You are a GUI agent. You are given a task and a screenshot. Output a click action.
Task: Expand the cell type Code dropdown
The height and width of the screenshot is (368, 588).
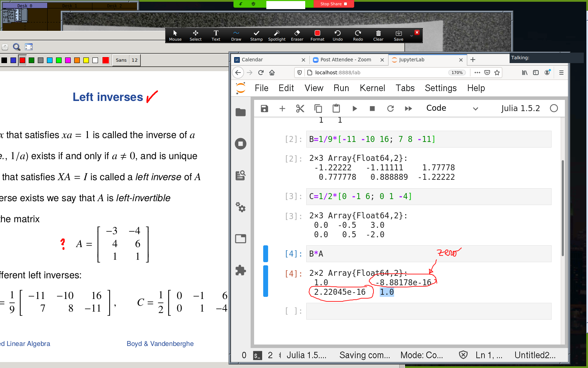451,108
